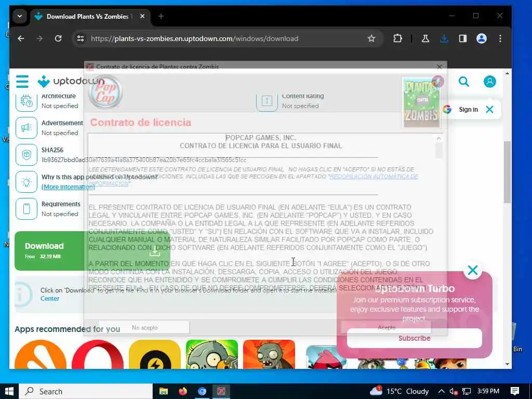
Task: Click the taskbar Search box
Action: (86, 391)
